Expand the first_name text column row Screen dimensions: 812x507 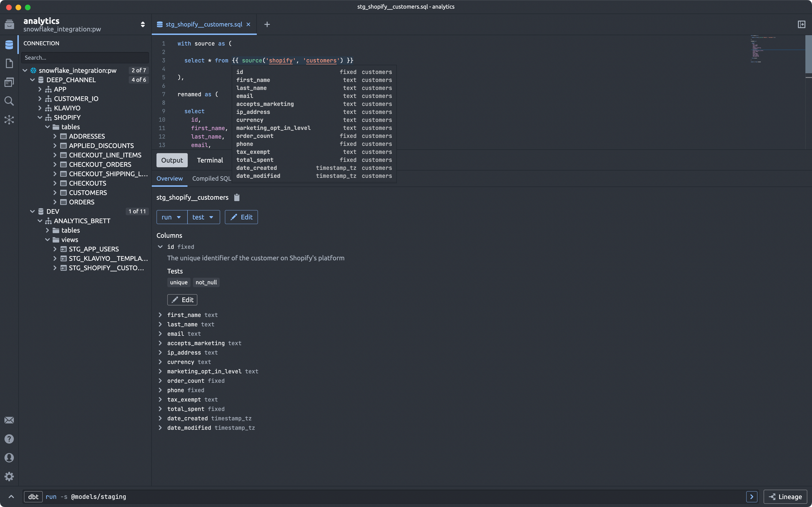(160, 315)
